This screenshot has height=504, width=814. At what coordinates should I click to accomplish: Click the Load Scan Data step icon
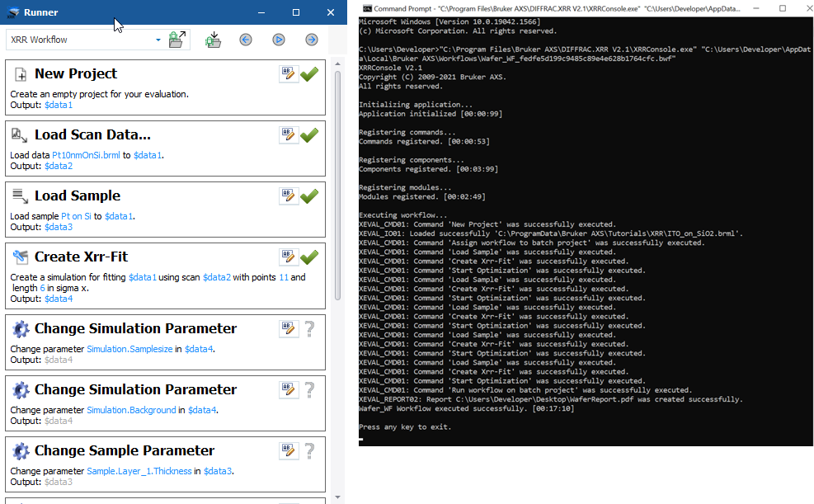(x=20, y=135)
